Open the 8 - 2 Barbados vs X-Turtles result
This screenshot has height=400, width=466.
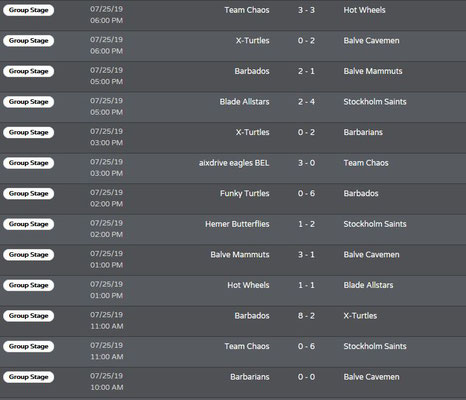[x=306, y=316]
